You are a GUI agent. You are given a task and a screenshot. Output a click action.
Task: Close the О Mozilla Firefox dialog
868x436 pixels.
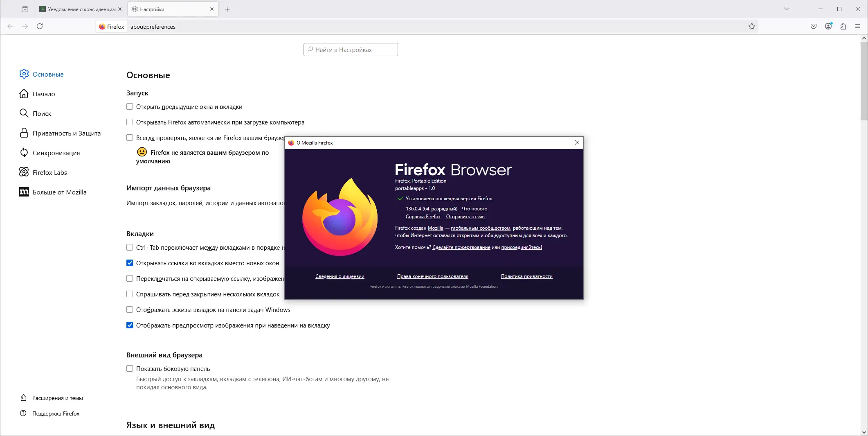(x=577, y=142)
